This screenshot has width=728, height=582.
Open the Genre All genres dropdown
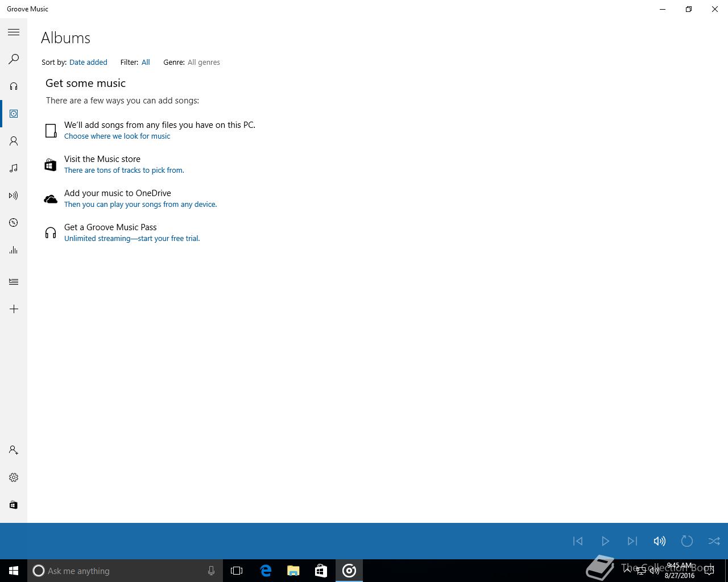(x=204, y=63)
